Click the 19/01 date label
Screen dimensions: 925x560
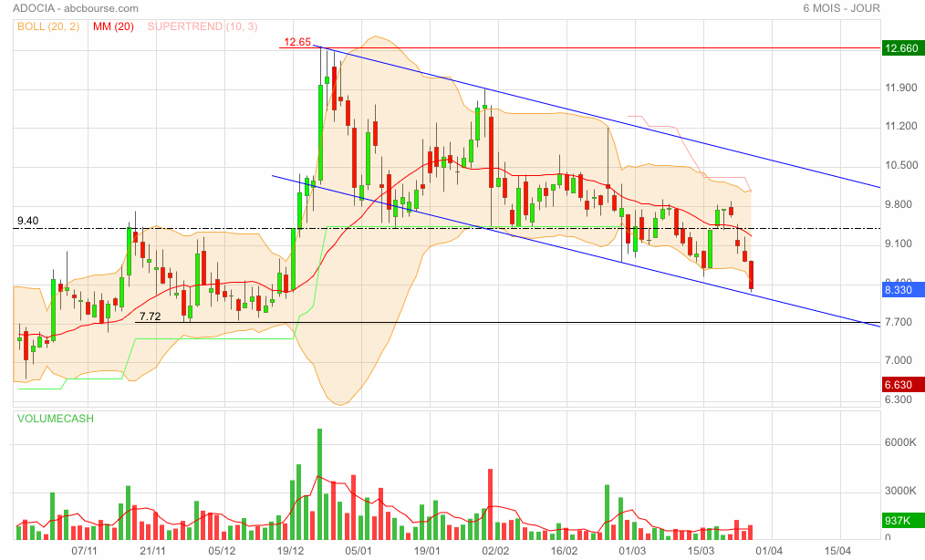[x=427, y=551]
